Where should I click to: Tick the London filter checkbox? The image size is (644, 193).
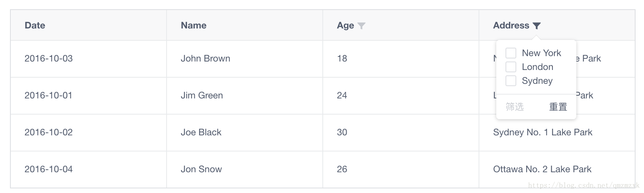point(511,67)
